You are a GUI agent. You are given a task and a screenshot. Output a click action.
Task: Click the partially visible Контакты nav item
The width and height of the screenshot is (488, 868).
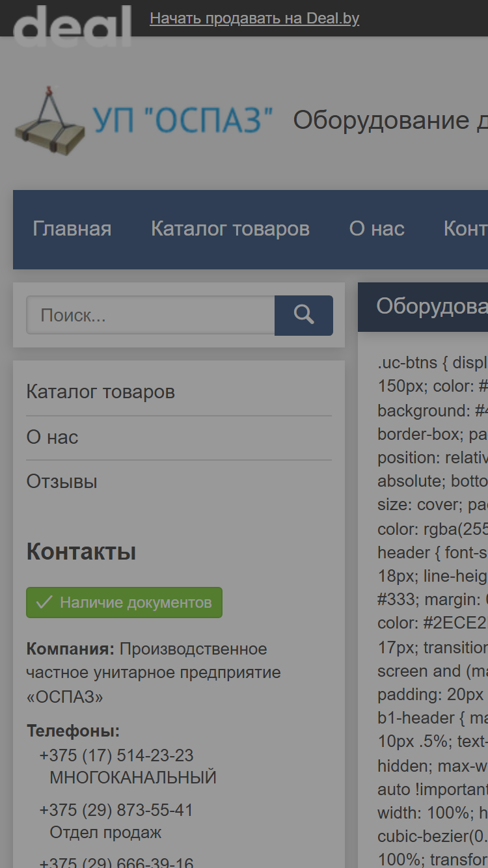coord(466,229)
